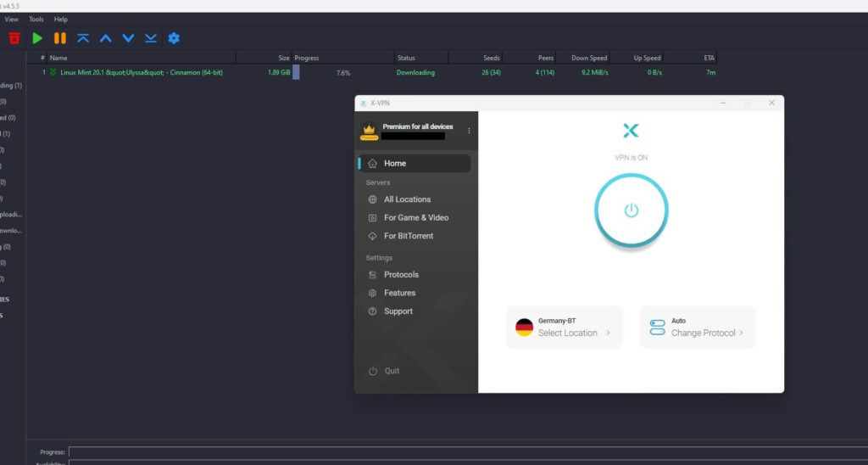The width and height of the screenshot is (868, 465).
Task: Click chevron next to Change Protocol
Action: tap(741, 333)
